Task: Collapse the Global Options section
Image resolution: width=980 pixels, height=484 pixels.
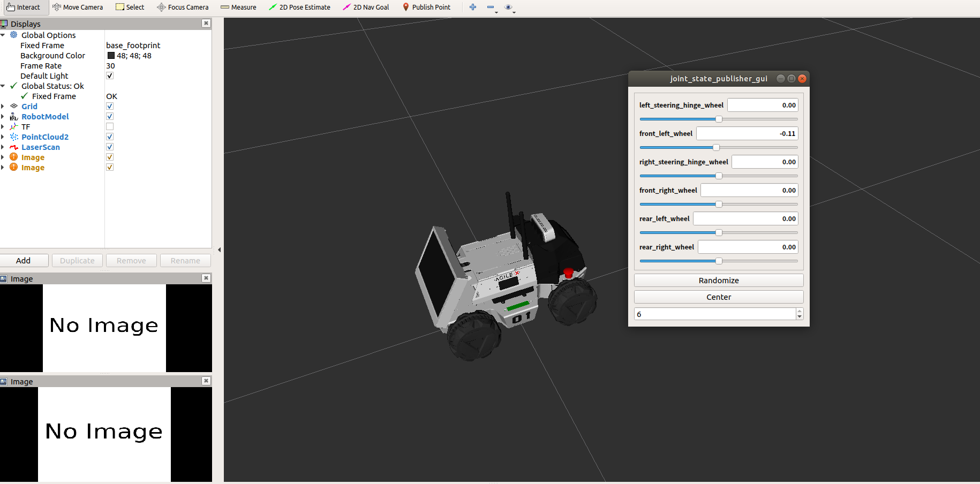Action: click(x=3, y=35)
